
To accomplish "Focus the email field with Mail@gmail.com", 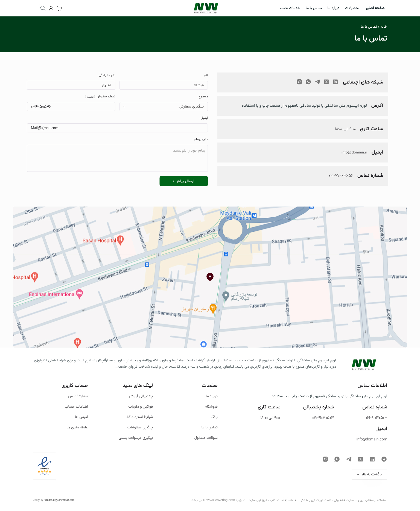I will tap(117, 128).
